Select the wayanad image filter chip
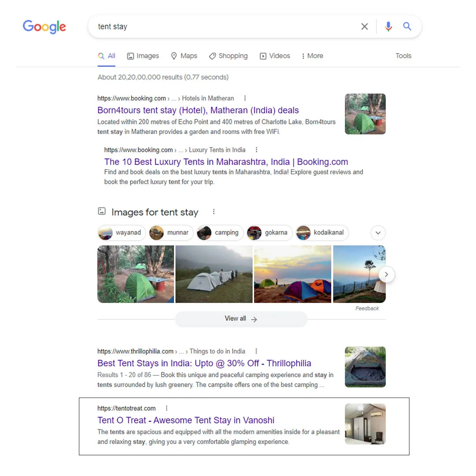This screenshot has width=476, height=476. click(x=122, y=233)
